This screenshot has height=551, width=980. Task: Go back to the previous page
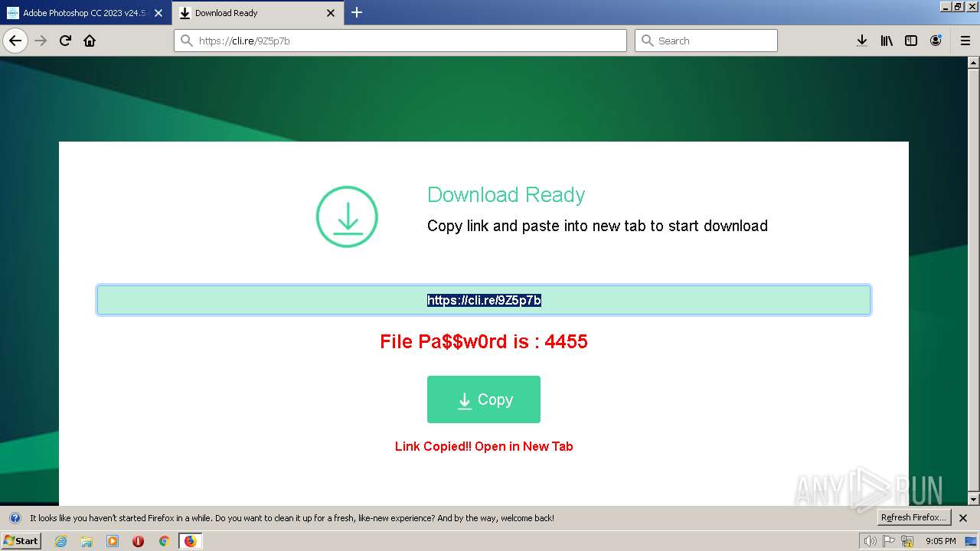pos(15,41)
